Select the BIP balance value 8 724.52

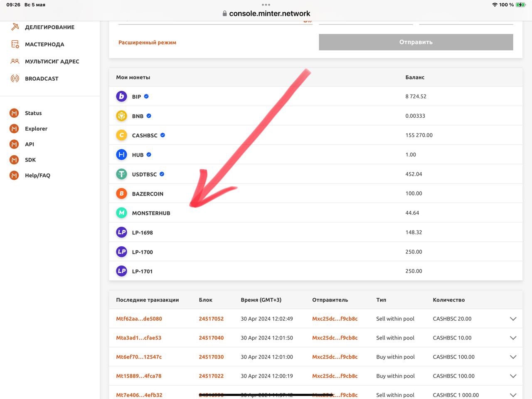pyautogui.click(x=416, y=97)
